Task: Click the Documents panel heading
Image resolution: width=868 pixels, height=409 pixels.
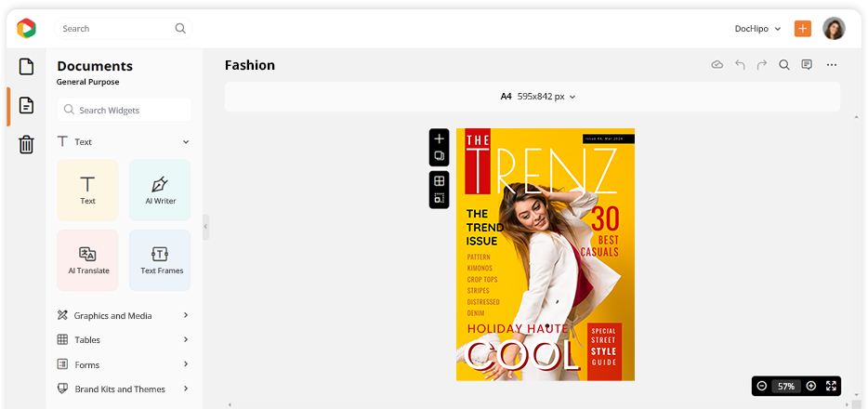Action: click(x=95, y=66)
